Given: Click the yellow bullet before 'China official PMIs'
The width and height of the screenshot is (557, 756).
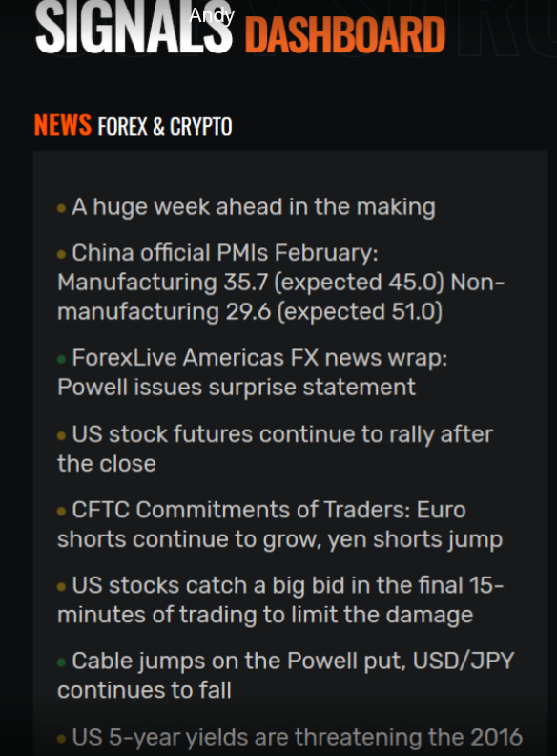Looking at the screenshot, I should [61, 254].
